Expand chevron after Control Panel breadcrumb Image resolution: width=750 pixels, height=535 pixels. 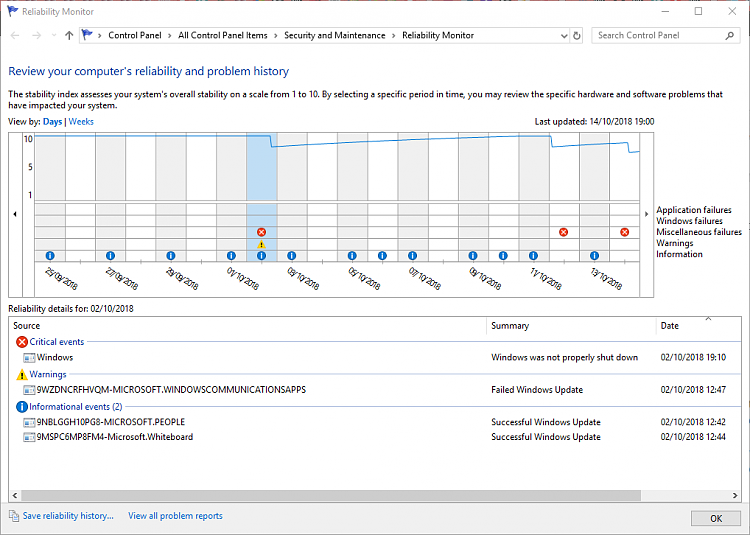(170, 35)
